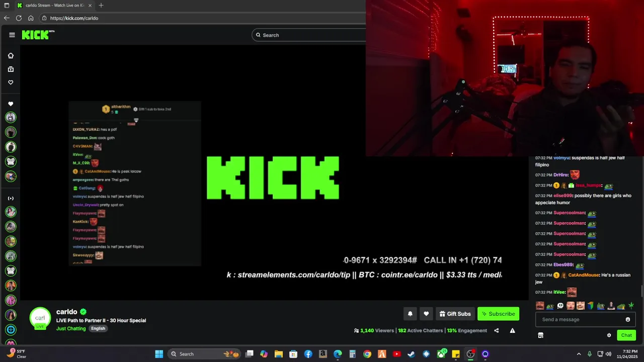Insert the skull emote from quick emotes
Viewport: 644px width, 362px height.
pos(560,306)
